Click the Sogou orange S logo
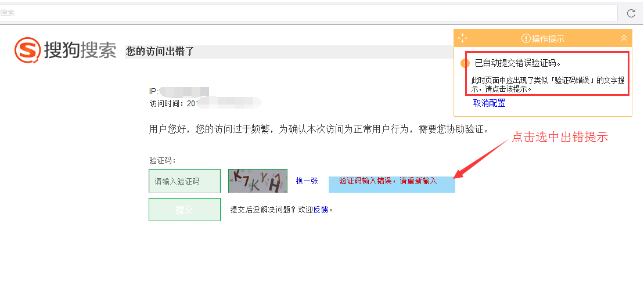644x281 pixels. (27, 50)
